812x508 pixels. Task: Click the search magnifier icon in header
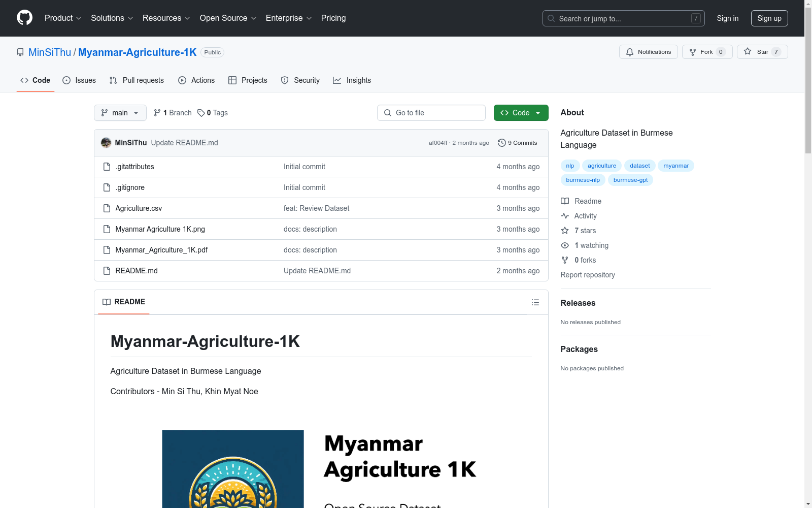(x=551, y=18)
